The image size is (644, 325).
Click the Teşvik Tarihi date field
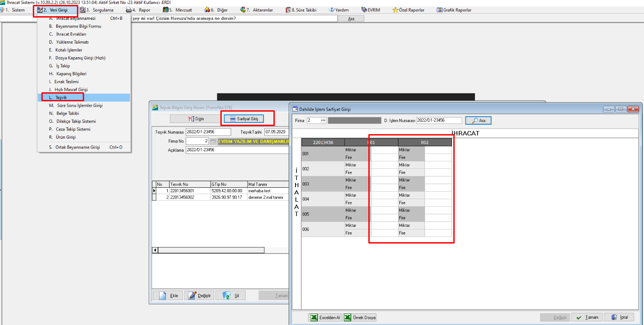click(276, 132)
